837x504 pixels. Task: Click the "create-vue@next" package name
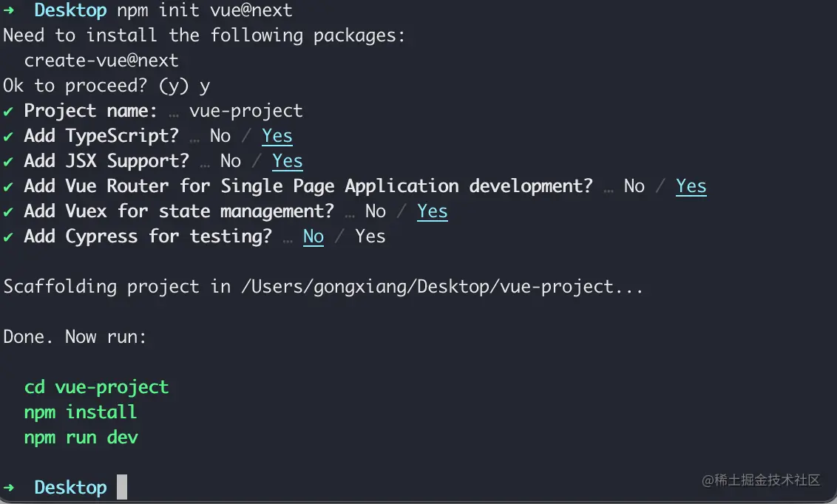101,61
